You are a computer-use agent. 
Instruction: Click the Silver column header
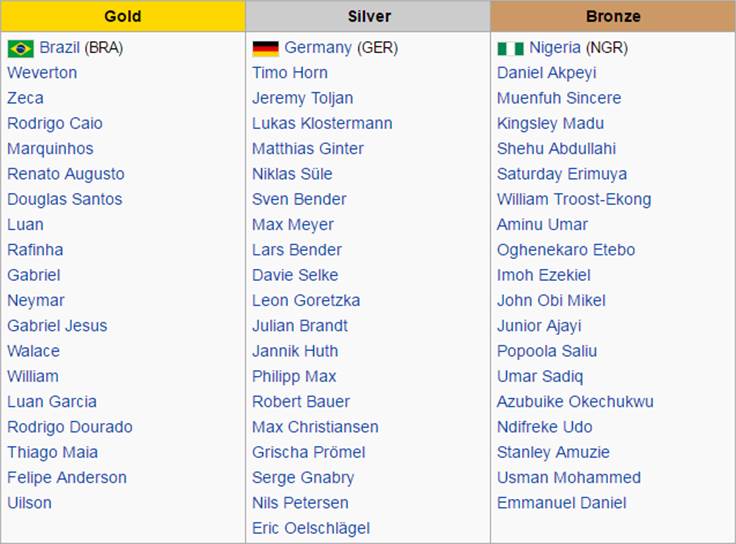point(368,16)
